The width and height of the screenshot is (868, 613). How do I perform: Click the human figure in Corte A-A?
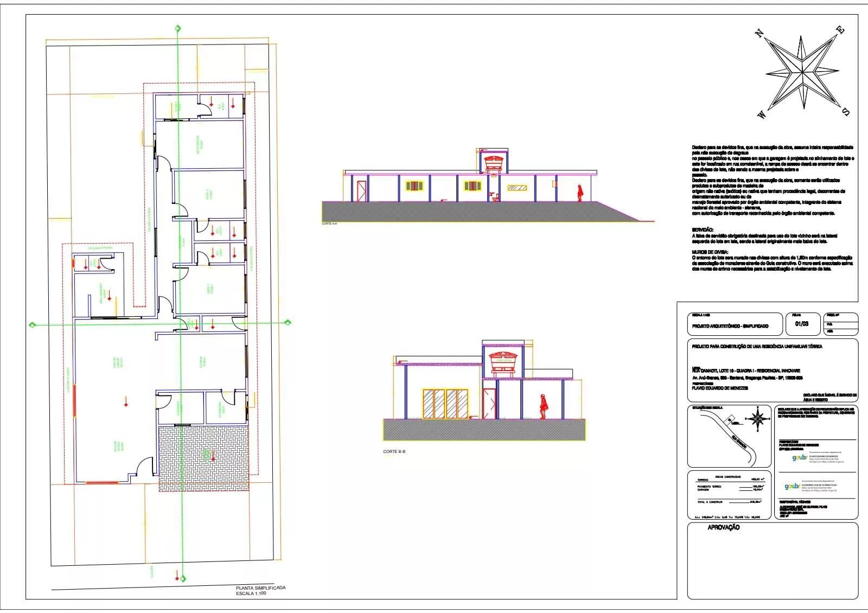coord(579,193)
